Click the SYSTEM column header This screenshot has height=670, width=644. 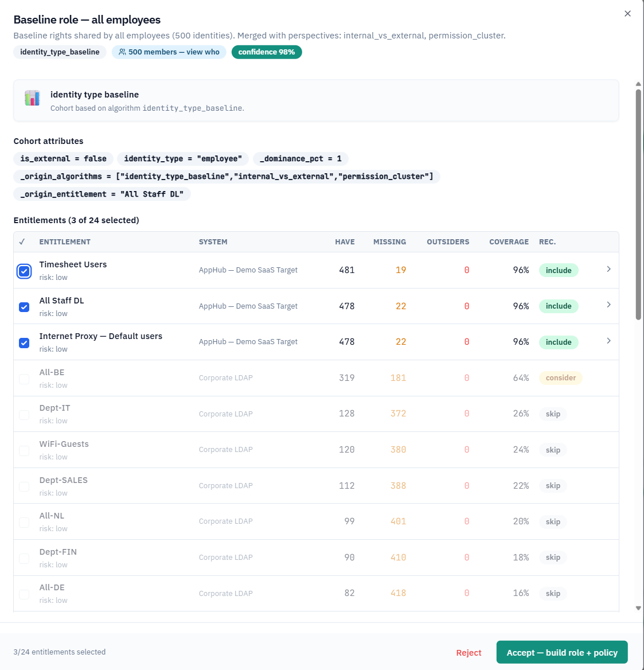[213, 242]
